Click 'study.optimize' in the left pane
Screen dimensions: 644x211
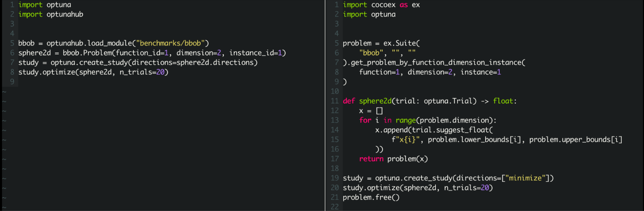pyautogui.click(x=47, y=72)
